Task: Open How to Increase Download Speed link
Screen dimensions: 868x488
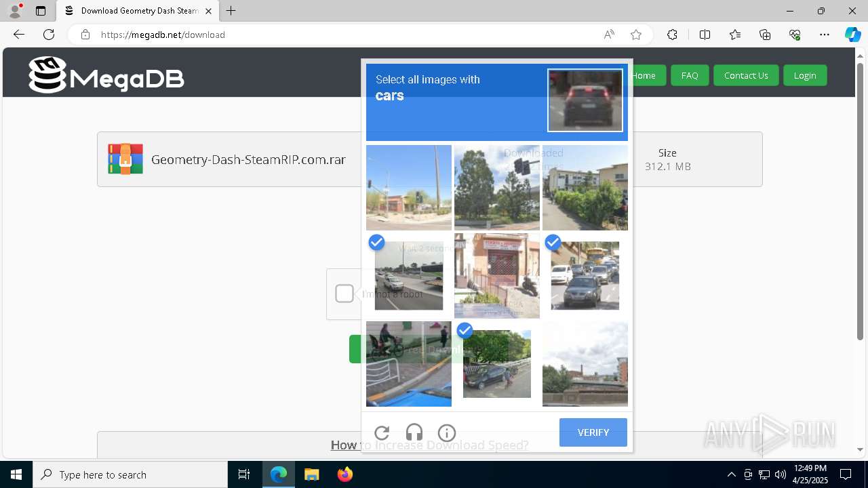Action: point(429,445)
